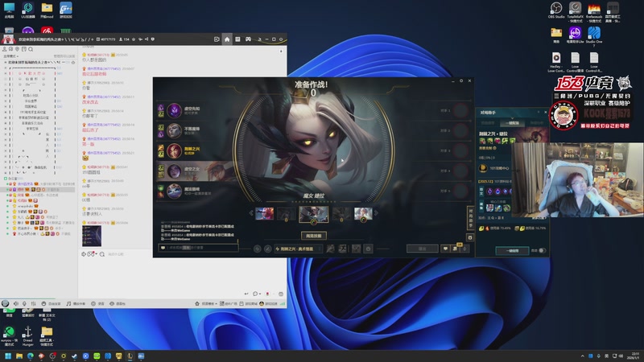Open Microsoft Edge from taskbar
644x362 pixels.
coord(31,356)
